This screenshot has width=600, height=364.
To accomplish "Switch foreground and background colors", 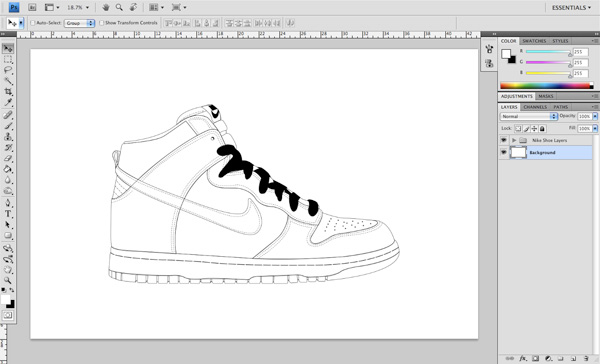I will pos(12,290).
